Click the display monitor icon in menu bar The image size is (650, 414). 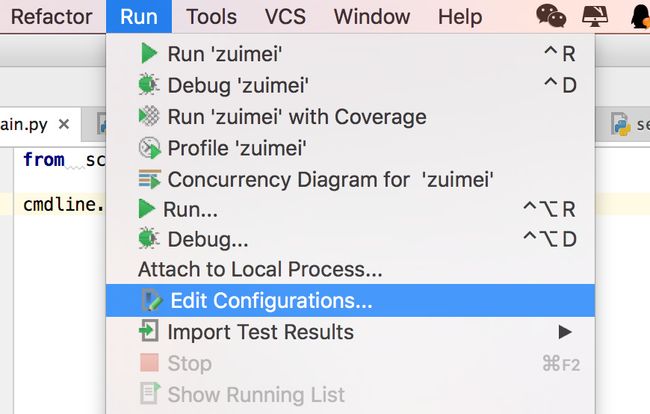(x=595, y=17)
